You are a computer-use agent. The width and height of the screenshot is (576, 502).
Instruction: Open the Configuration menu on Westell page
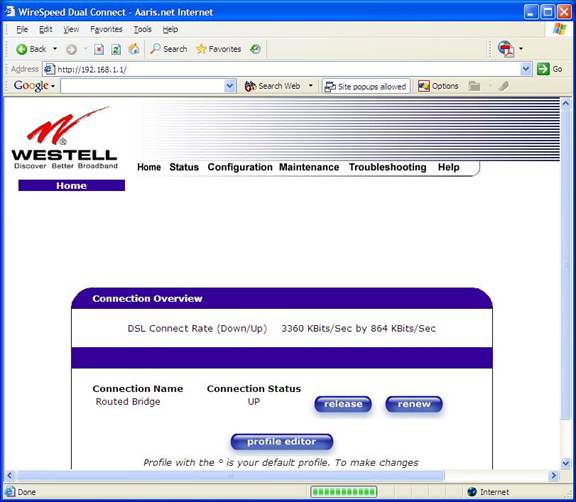240,167
